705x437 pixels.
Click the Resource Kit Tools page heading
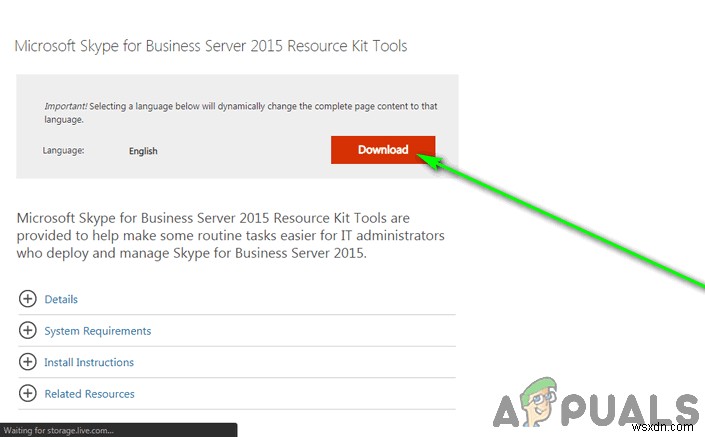tap(210, 46)
